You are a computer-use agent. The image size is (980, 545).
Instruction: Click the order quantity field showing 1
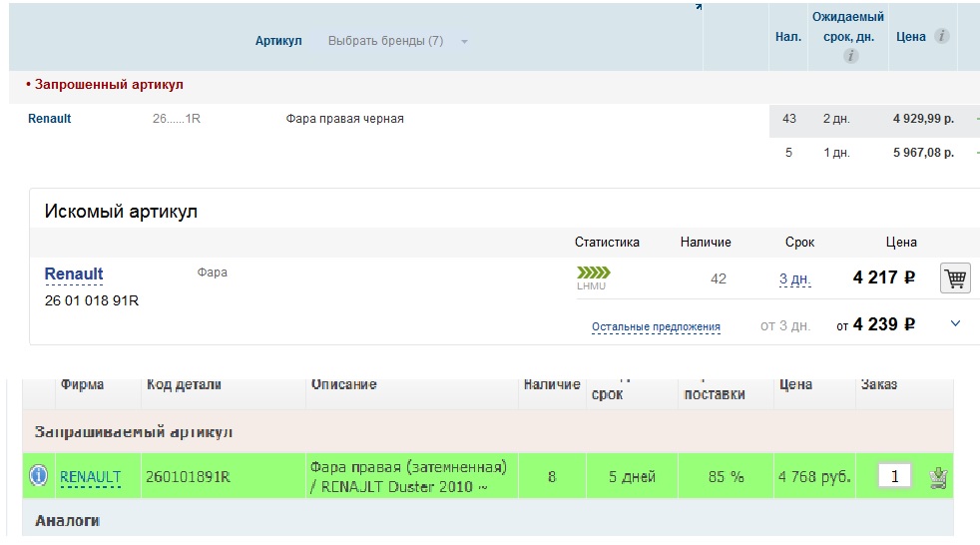tap(894, 476)
